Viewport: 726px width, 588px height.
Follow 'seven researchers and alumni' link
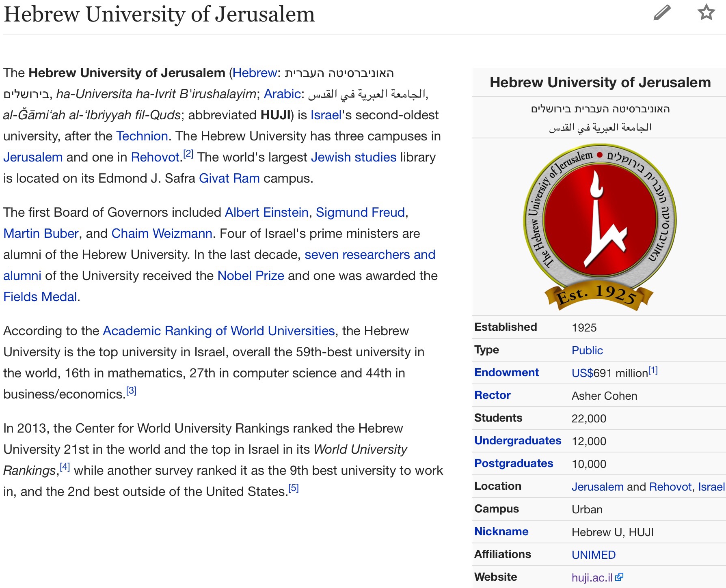tap(370, 254)
